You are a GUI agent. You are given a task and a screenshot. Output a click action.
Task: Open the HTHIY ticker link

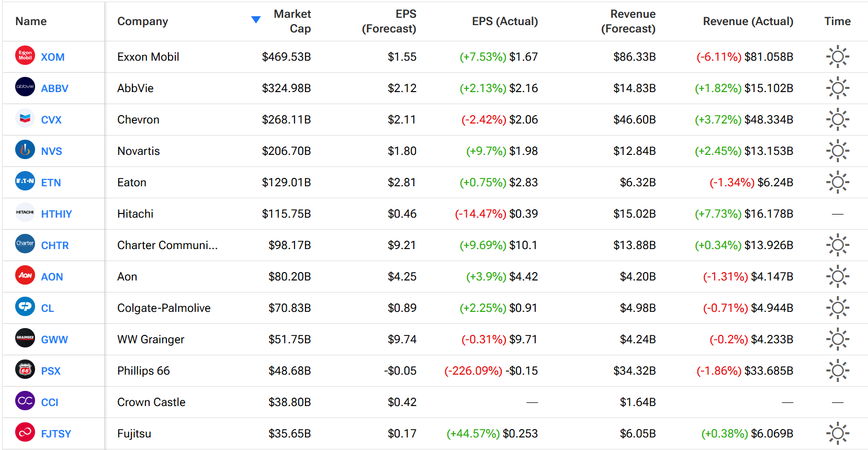(57, 214)
